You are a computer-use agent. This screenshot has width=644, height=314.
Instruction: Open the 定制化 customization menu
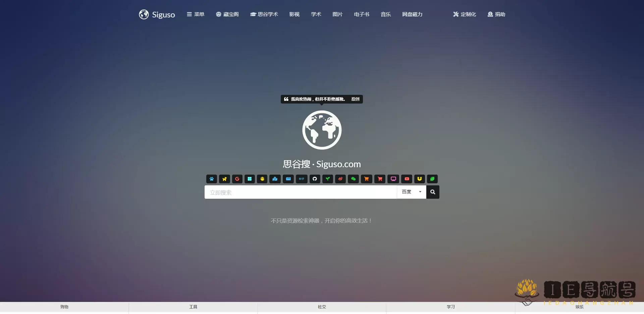pyautogui.click(x=465, y=14)
